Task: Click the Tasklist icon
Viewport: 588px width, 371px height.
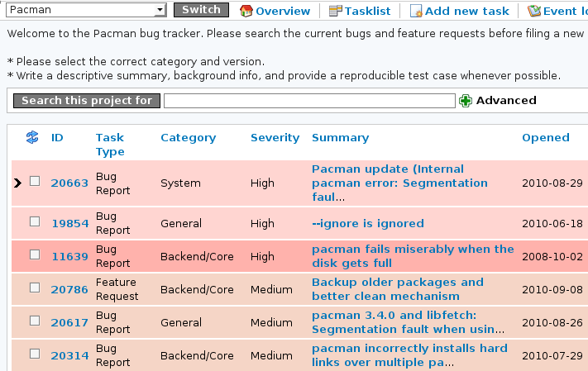Action: point(335,11)
